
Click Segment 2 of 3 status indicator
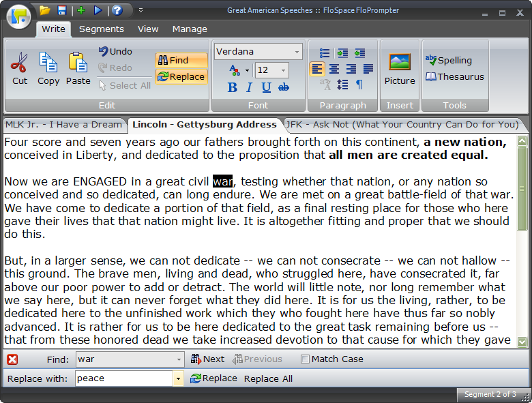(490, 394)
